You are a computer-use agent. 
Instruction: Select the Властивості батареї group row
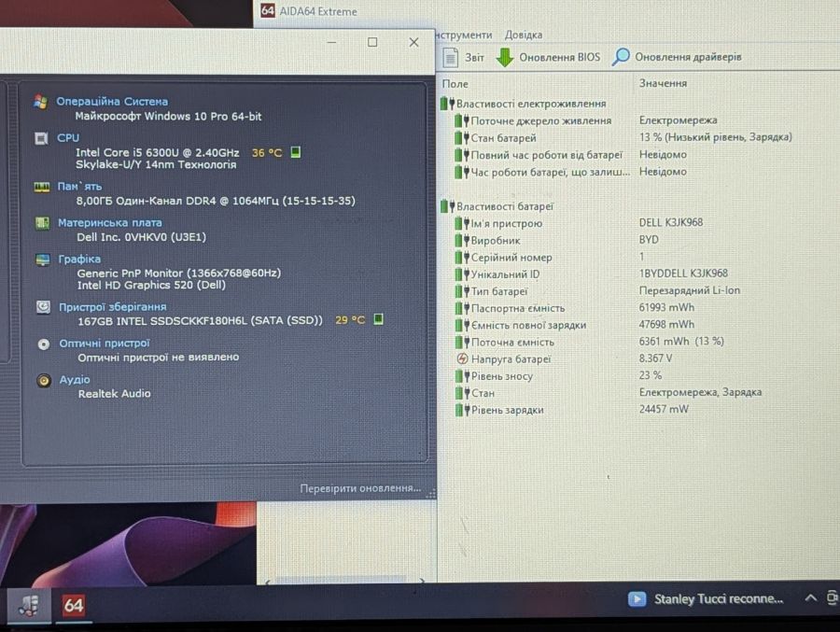point(497,206)
